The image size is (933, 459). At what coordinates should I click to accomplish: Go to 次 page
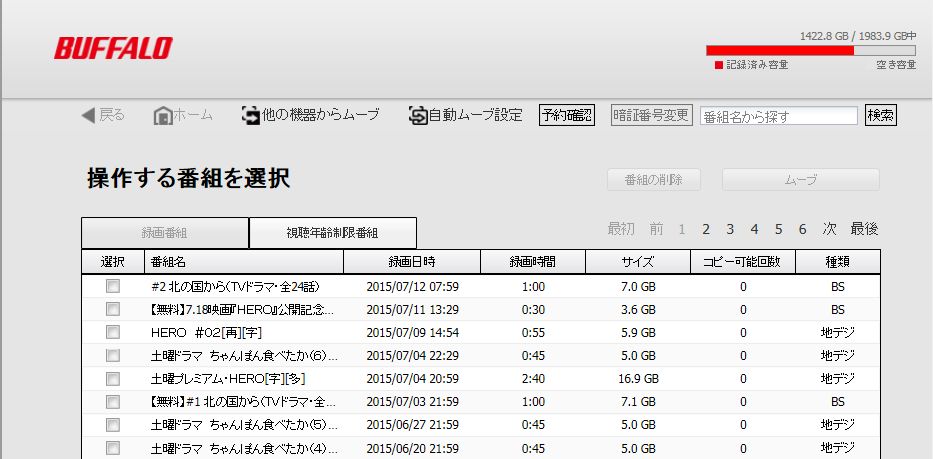[x=829, y=229]
